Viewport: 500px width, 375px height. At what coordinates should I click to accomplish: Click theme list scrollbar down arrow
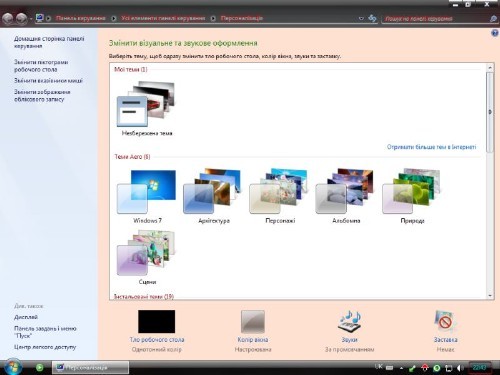[490, 295]
